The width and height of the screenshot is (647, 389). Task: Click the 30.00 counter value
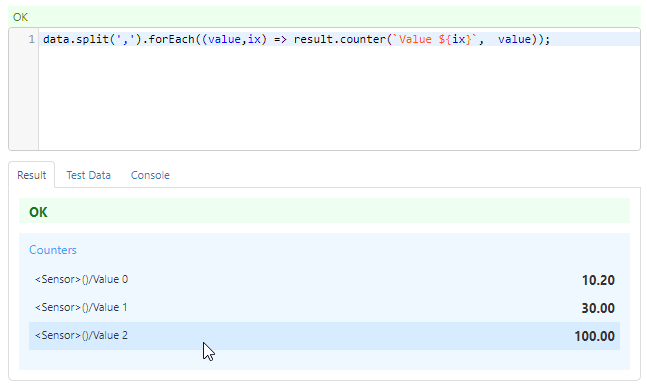pyautogui.click(x=598, y=308)
